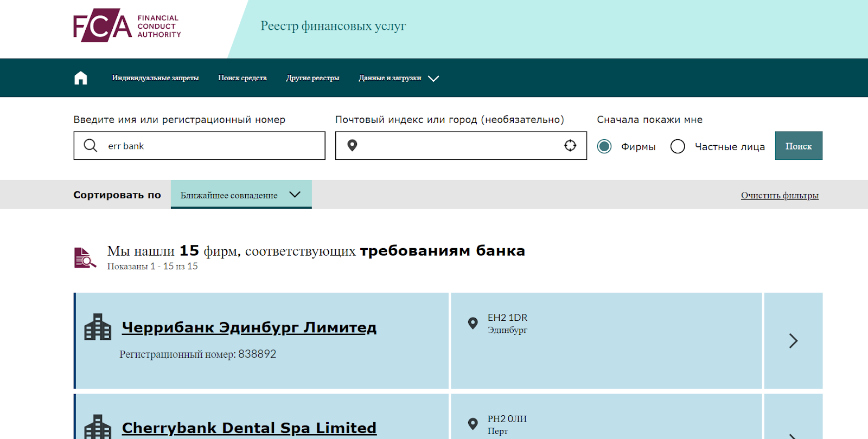The width and height of the screenshot is (868, 439).
Task: Open Другие реестры menu item
Action: (x=313, y=78)
